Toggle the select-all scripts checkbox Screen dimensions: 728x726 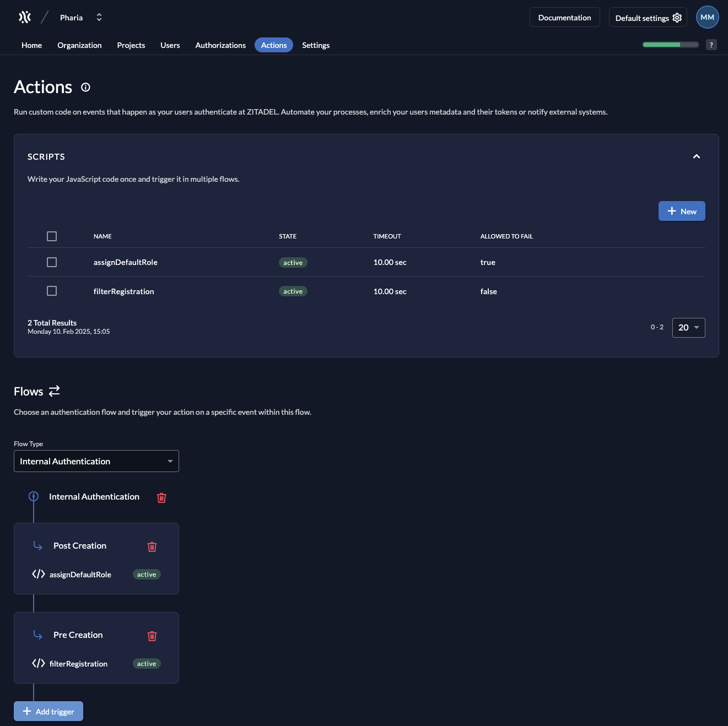(51, 236)
